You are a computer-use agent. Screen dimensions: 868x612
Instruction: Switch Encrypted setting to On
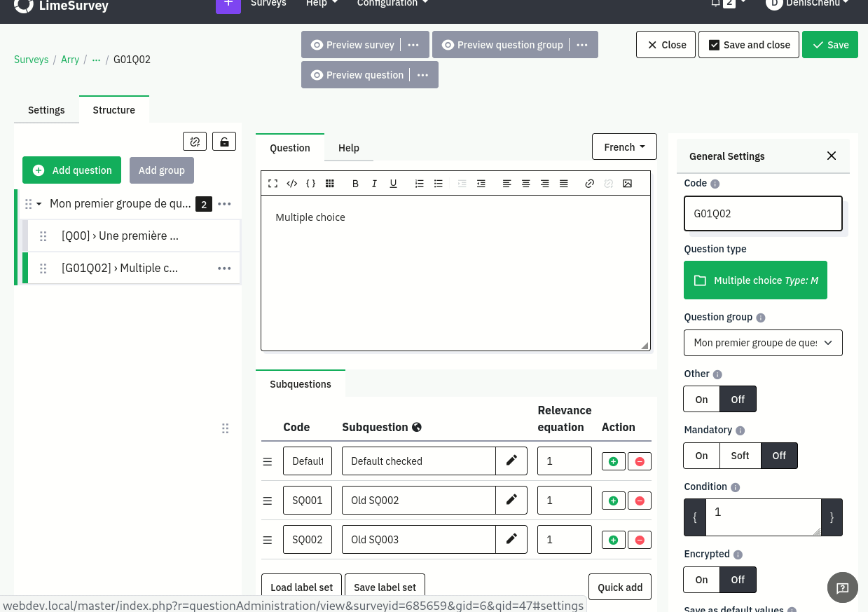701,580
